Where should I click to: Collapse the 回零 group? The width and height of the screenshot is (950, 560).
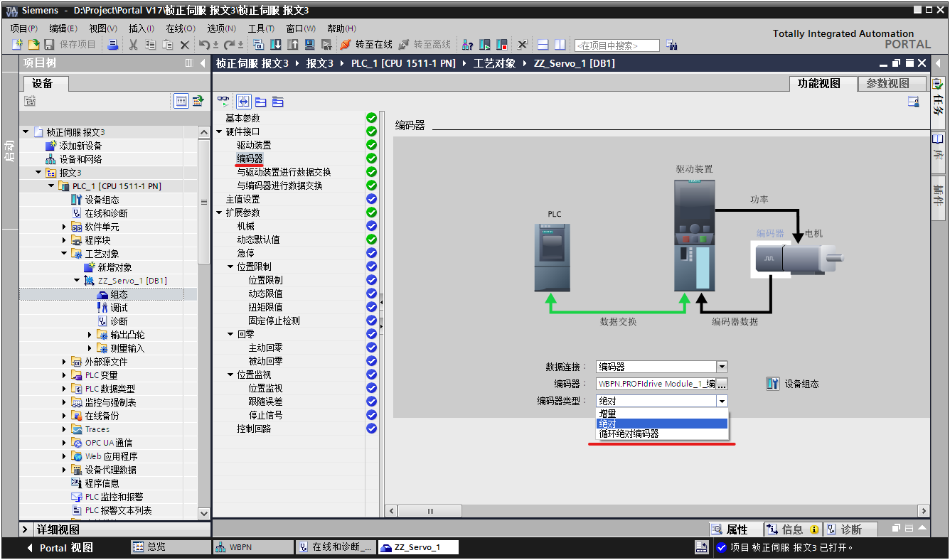pos(231,334)
